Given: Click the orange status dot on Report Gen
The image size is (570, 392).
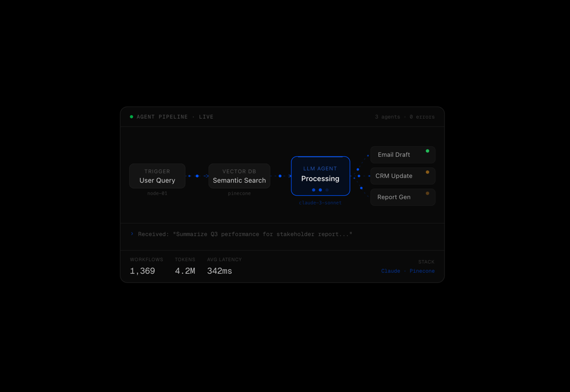Looking at the screenshot, I should (x=427, y=193).
